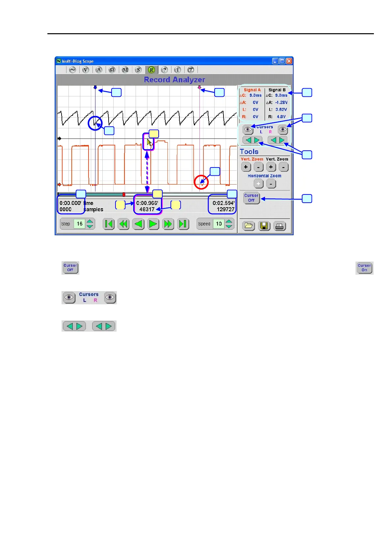Select the S mode toolbar icon

(138, 70)
